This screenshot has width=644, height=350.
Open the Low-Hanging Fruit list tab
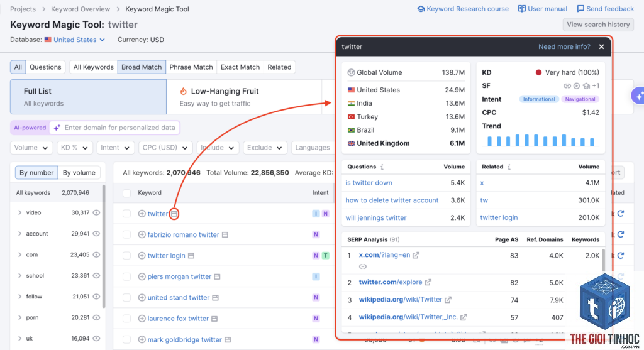pos(244,97)
